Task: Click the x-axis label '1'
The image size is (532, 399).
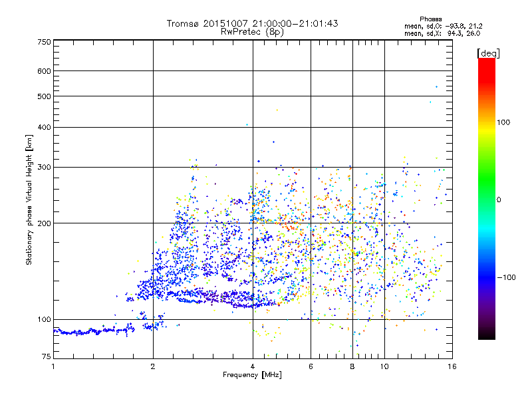Action: click(53, 366)
